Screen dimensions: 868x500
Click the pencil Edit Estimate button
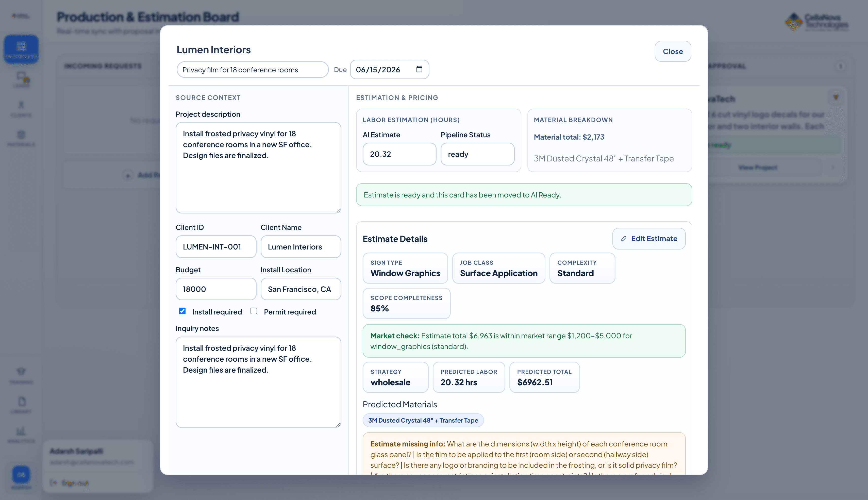tap(649, 239)
